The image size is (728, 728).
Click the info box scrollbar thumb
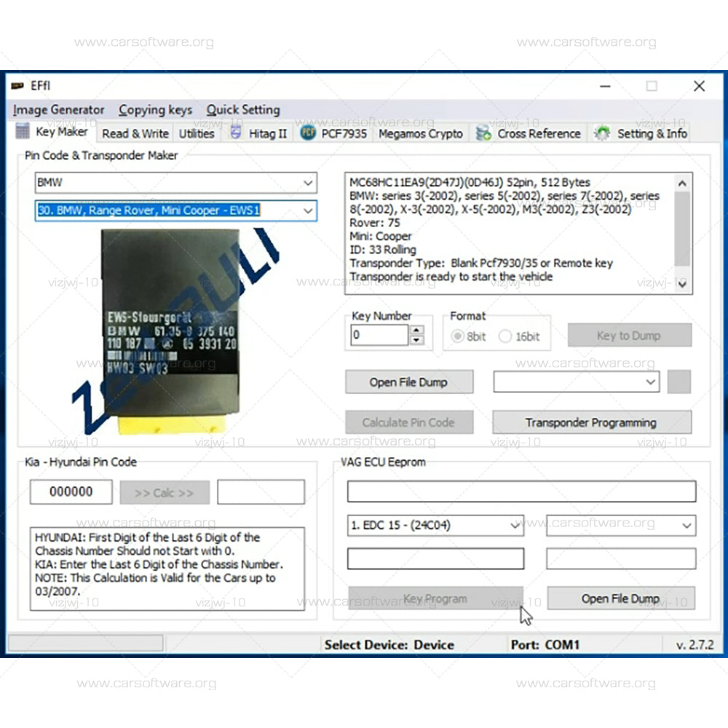click(682, 229)
